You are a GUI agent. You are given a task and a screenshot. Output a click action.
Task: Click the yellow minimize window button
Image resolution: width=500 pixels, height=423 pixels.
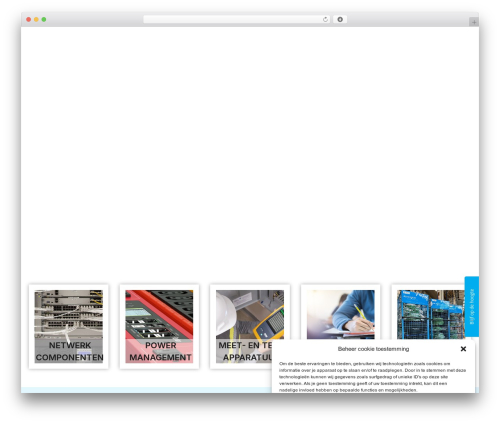[36, 20]
